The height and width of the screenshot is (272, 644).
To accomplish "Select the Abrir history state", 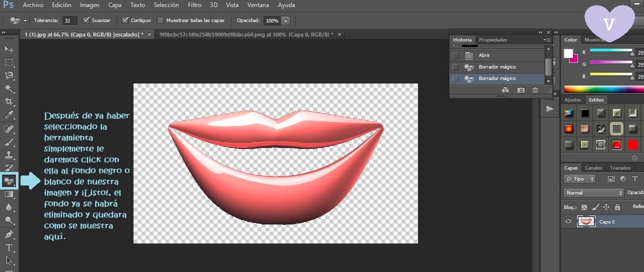I will (484, 55).
